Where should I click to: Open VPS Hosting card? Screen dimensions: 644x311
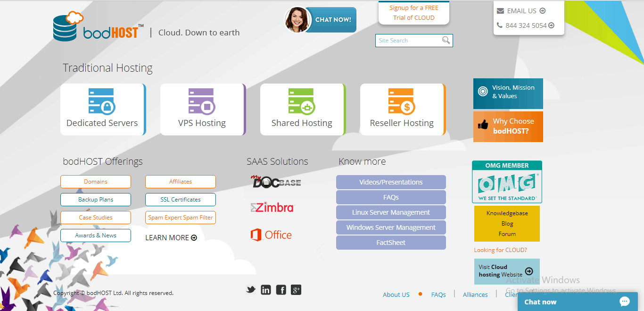[203, 109]
